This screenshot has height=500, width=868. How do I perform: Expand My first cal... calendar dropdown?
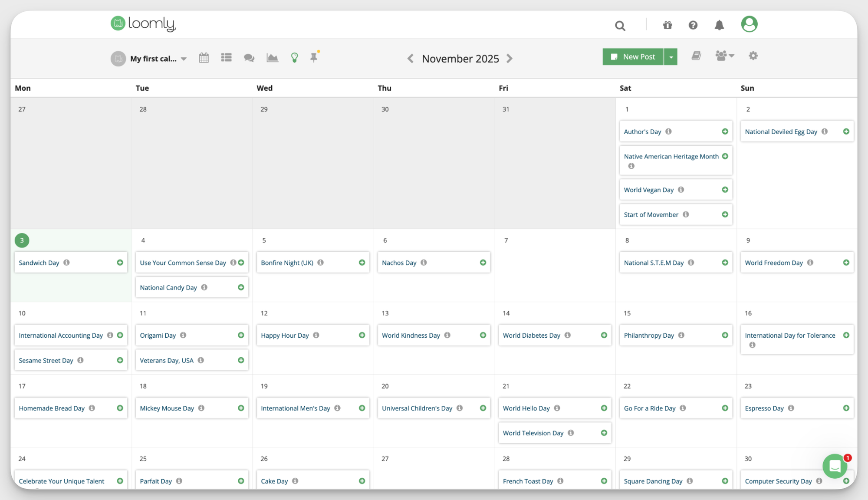coord(184,59)
